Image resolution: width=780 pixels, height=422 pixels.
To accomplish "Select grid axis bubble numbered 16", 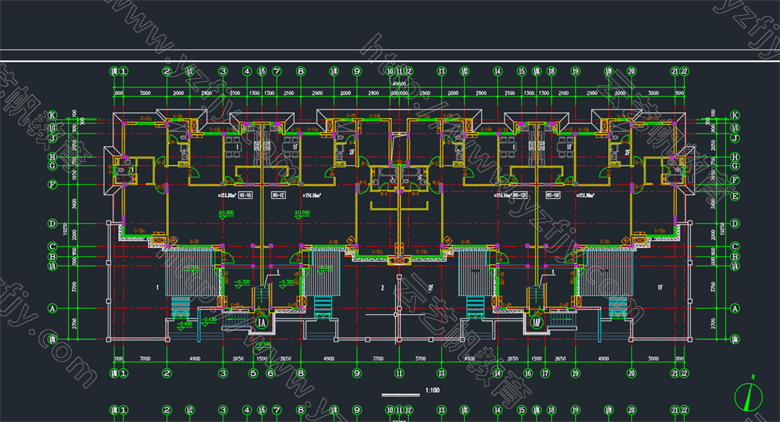I will [x=528, y=373].
